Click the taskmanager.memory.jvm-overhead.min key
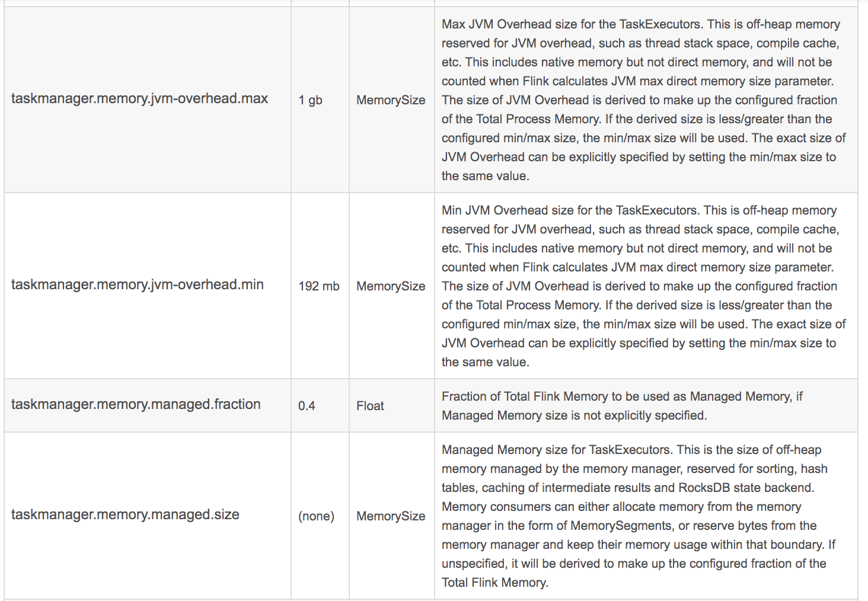 [138, 284]
